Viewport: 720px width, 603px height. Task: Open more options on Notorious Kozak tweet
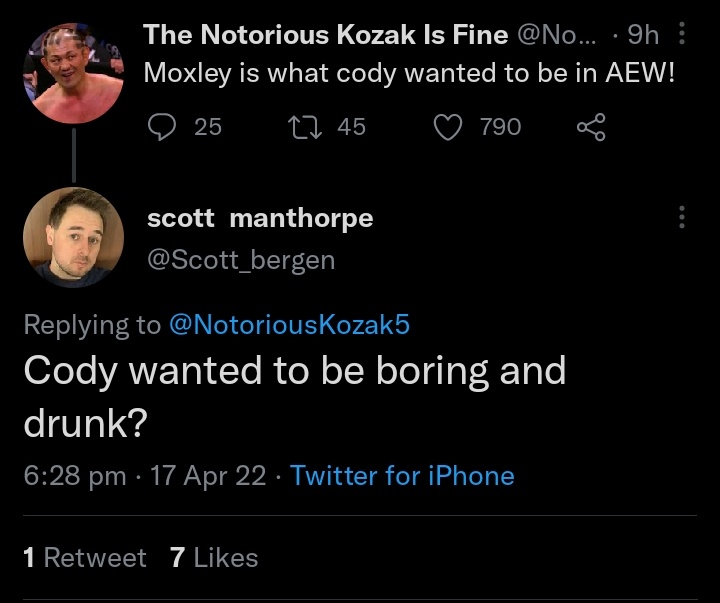coord(682,33)
